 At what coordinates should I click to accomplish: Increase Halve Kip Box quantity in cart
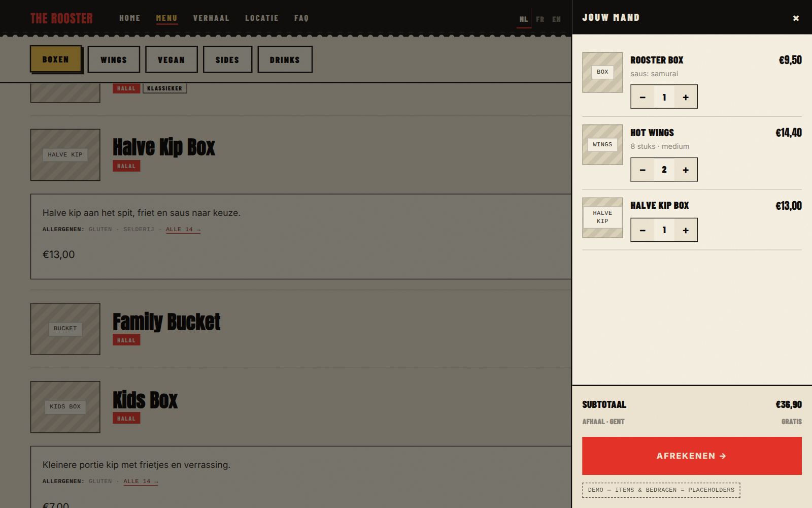click(x=686, y=230)
